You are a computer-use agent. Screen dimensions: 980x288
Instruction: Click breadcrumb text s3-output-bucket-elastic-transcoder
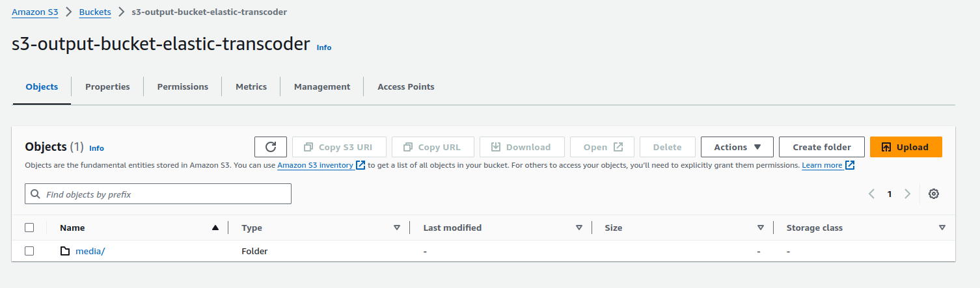click(209, 12)
